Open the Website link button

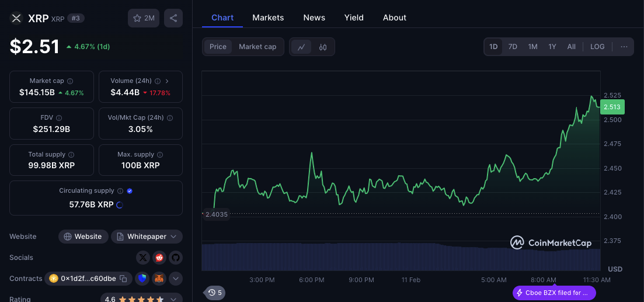click(x=83, y=237)
